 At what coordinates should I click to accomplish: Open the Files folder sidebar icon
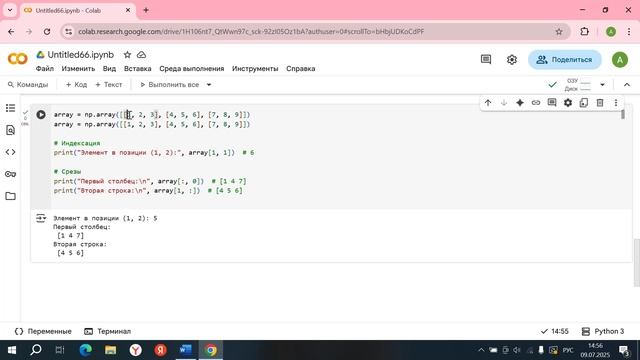[11, 196]
